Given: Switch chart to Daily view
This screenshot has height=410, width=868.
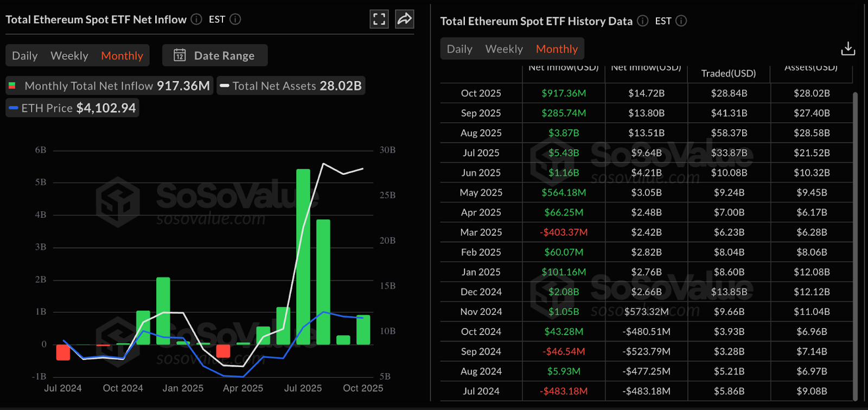Looking at the screenshot, I should (25, 55).
